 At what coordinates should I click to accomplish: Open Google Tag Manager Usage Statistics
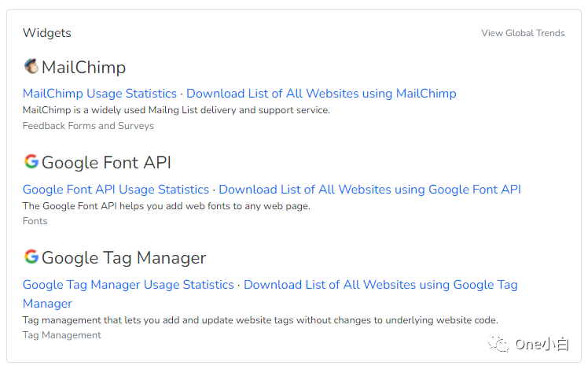pos(128,285)
